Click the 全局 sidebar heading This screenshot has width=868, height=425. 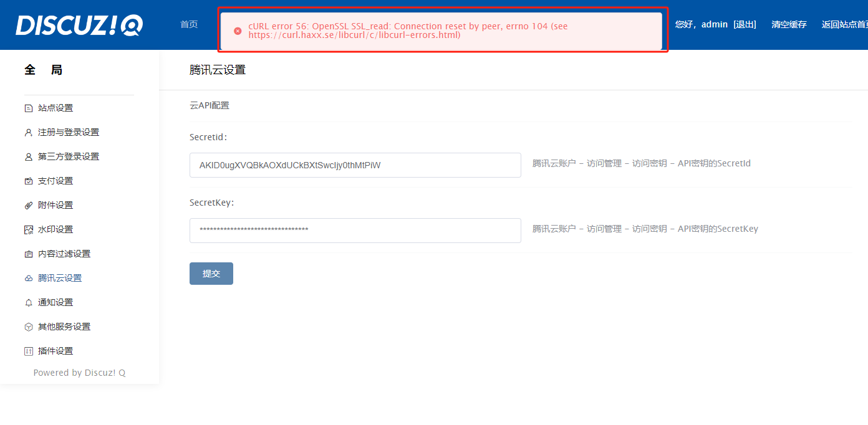click(x=43, y=70)
